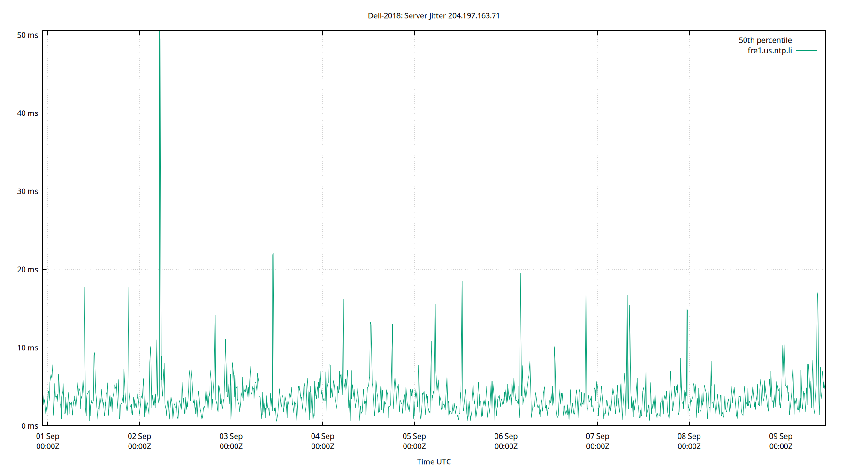The image size is (868, 469).
Task: Click the 05 Sep date label
Action: tap(415, 436)
